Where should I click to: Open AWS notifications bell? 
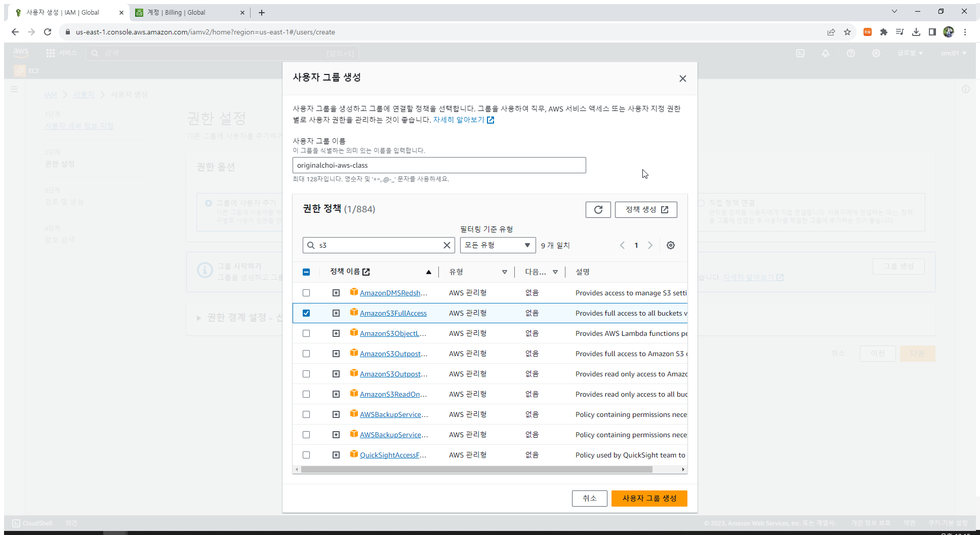826,53
